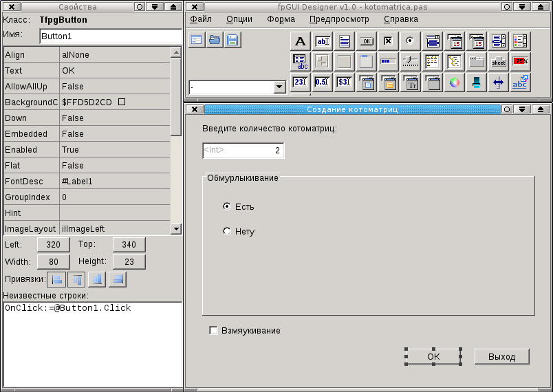Toggle the left anchor button
Screen dimensions: 553x392
click(x=58, y=279)
